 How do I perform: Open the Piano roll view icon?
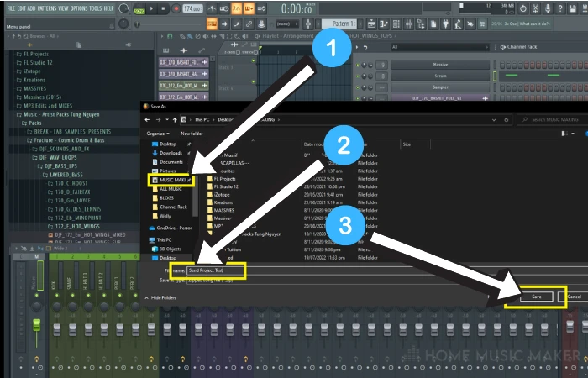click(x=384, y=24)
